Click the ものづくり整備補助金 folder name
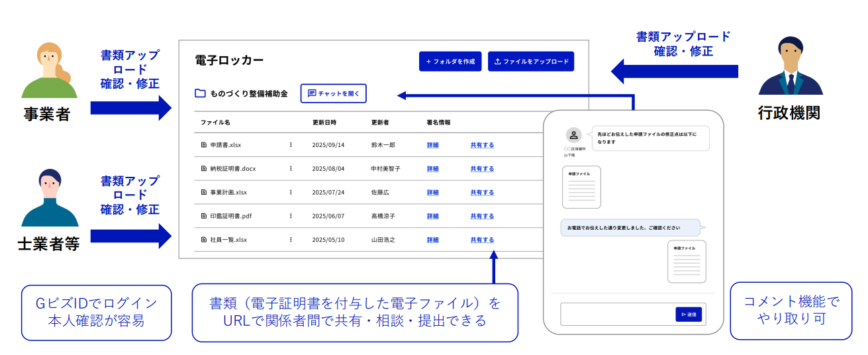 [249, 93]
